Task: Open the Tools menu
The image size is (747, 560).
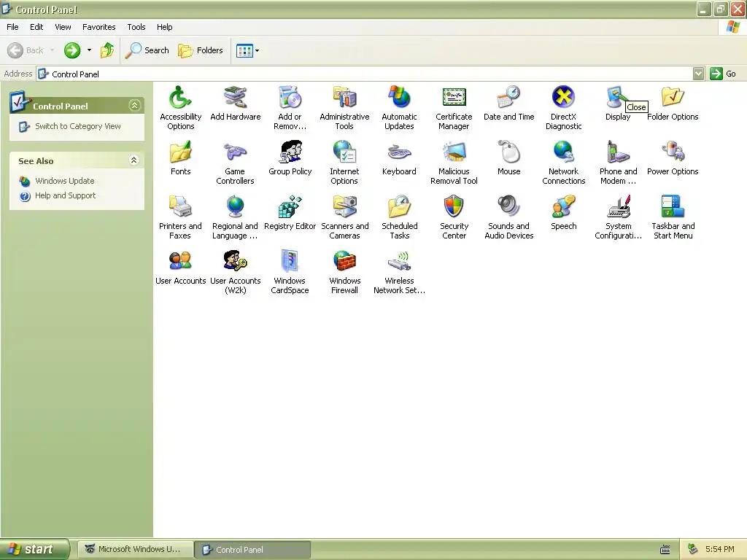Action: click(x=136, y=27)
